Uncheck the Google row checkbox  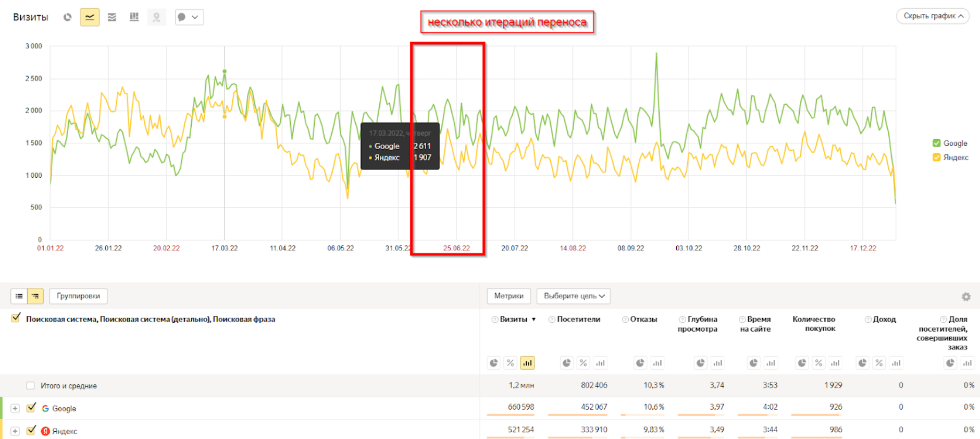pyautogui.click(x=31, y=408)
